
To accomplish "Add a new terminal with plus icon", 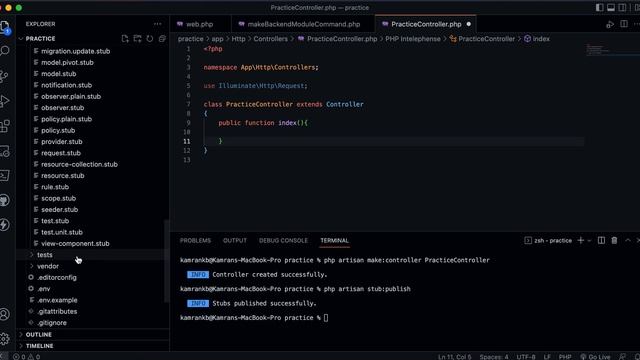I will pos(580,240).
